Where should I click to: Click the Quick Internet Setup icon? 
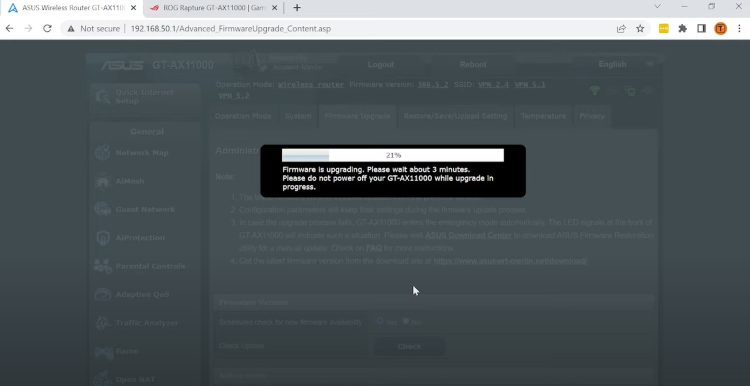[x=103, y=96]
